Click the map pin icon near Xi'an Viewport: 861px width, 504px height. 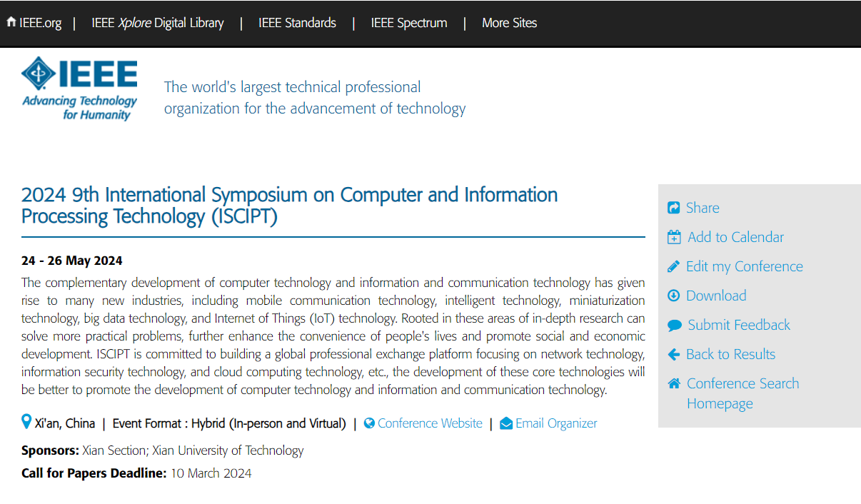[26, 422]
